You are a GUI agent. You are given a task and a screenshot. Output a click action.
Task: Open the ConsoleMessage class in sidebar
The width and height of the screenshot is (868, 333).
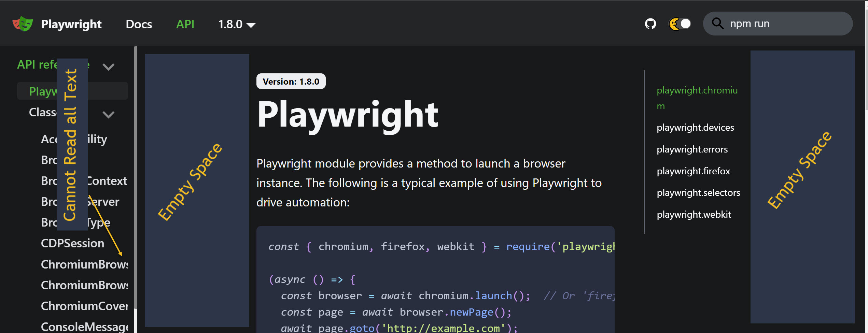tap(84, 327)
